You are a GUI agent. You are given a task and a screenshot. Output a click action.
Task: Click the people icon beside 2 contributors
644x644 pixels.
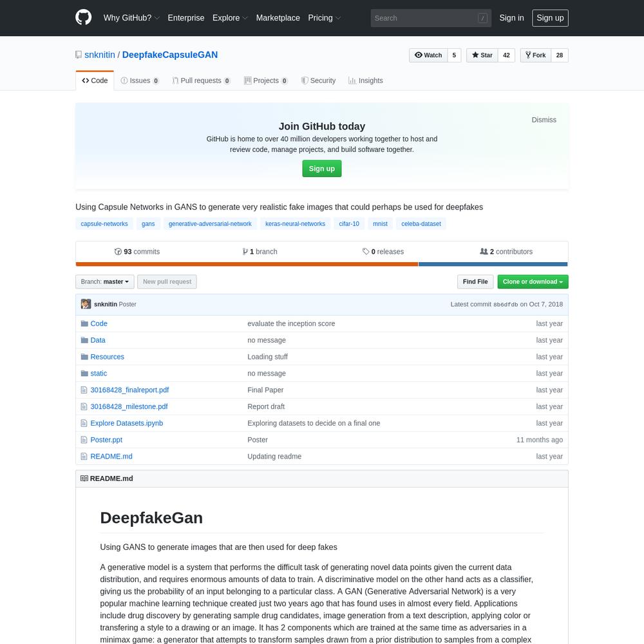point(484,251)
